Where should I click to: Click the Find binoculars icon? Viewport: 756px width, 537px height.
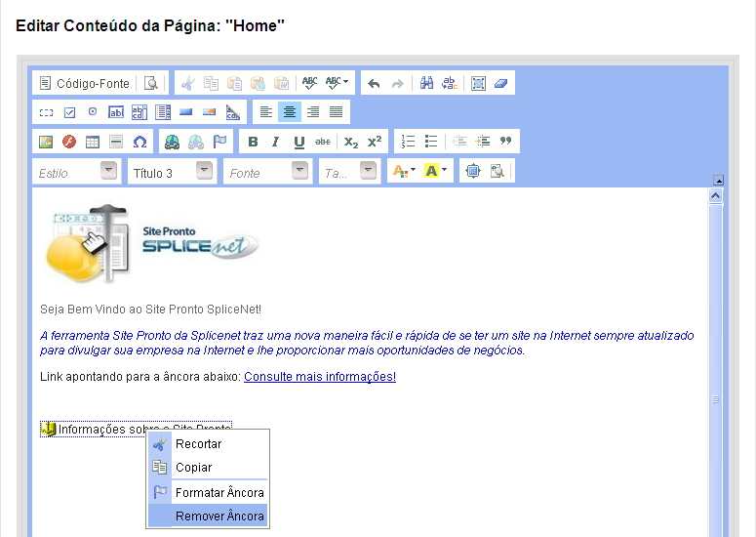tap(426, 84)
